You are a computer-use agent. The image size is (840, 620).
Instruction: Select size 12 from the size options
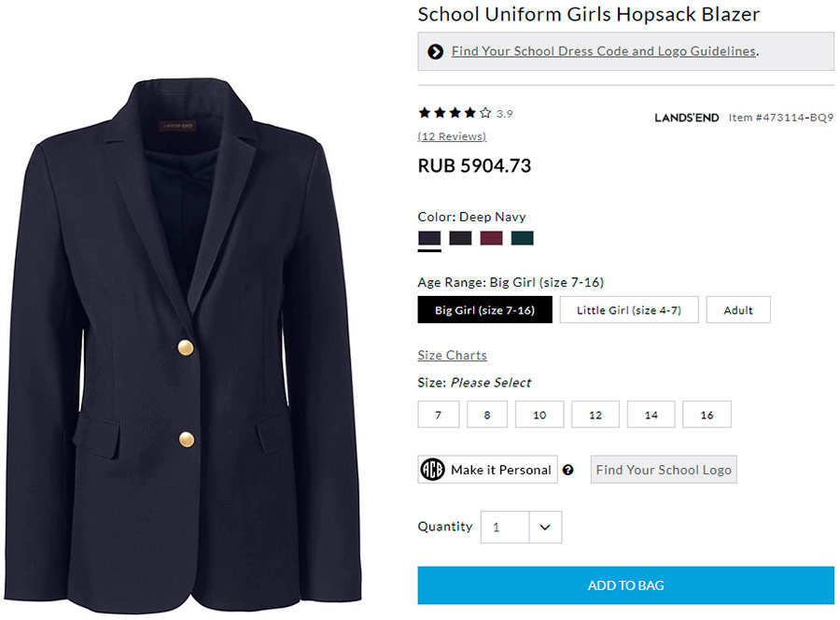(595, 414)
